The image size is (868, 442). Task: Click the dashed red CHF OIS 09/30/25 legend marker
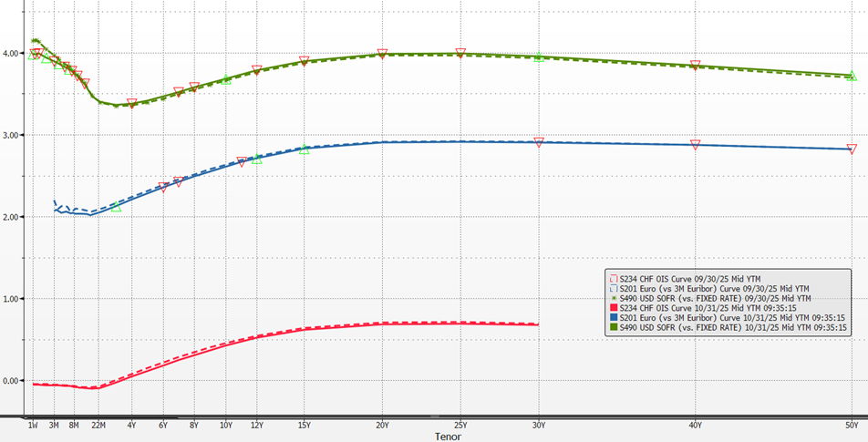coord(613,277)
